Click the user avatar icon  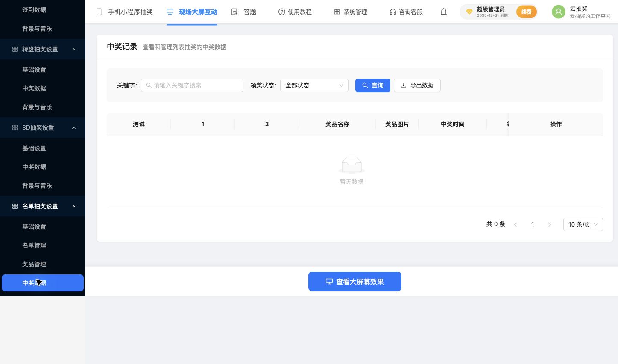coord(559,12)
